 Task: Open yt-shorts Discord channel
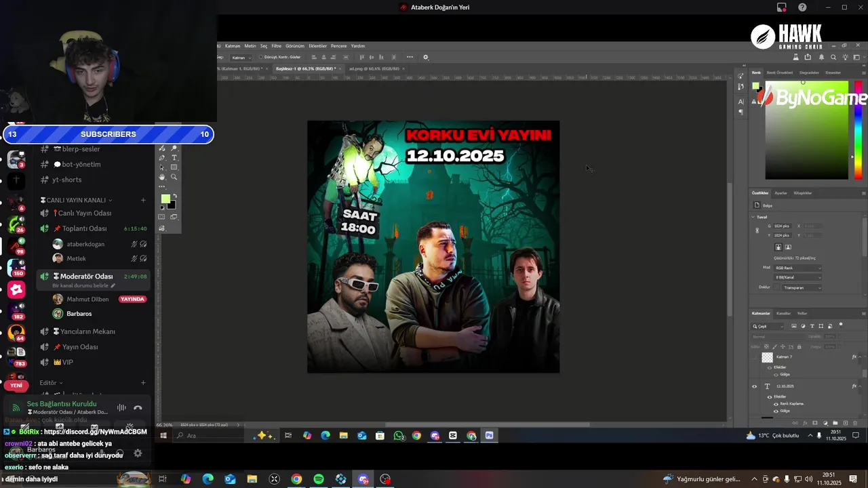click(66, 180)
